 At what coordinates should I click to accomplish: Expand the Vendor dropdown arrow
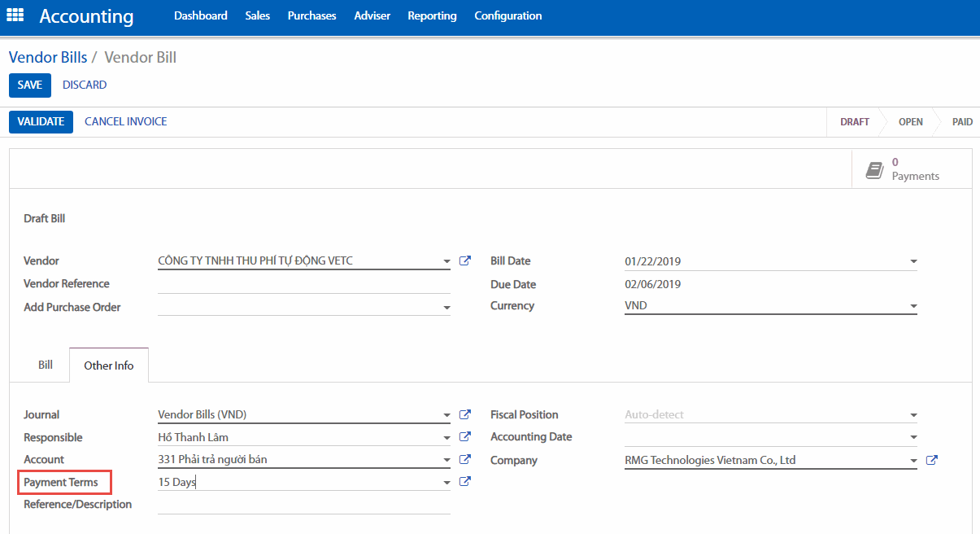point(446,262)
